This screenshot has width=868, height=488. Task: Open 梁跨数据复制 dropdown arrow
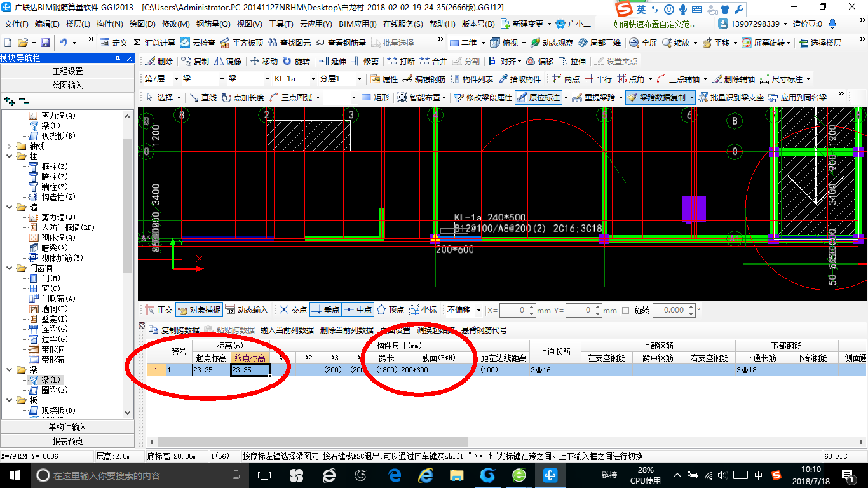point(691,97)
